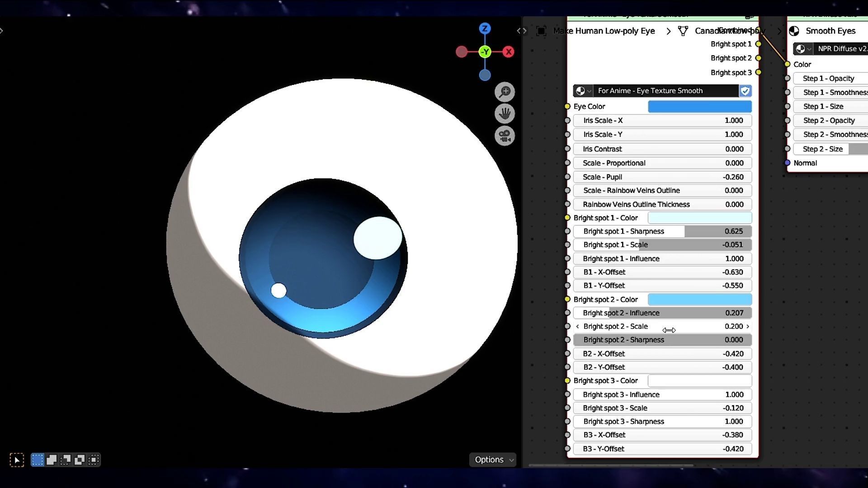Click the Scale - Pupil field
The width and height of the screenshot is (868, 488).
663,177
